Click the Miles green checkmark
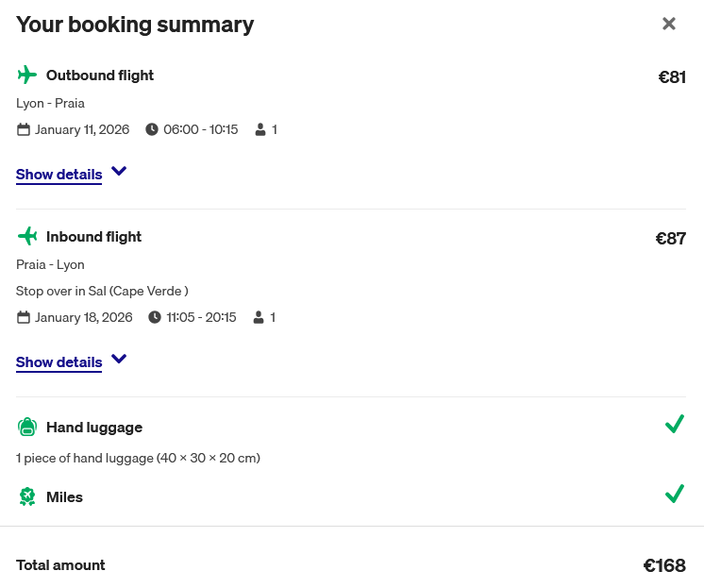This screenshot has width=704, height=588. click(674, 494)
